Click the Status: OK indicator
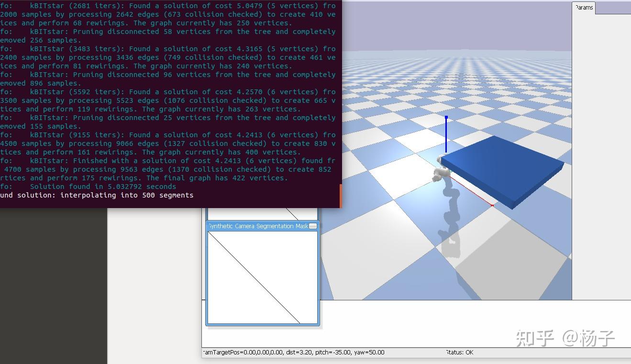This screenshot has height=364, width=631. (x=459, y=353)
